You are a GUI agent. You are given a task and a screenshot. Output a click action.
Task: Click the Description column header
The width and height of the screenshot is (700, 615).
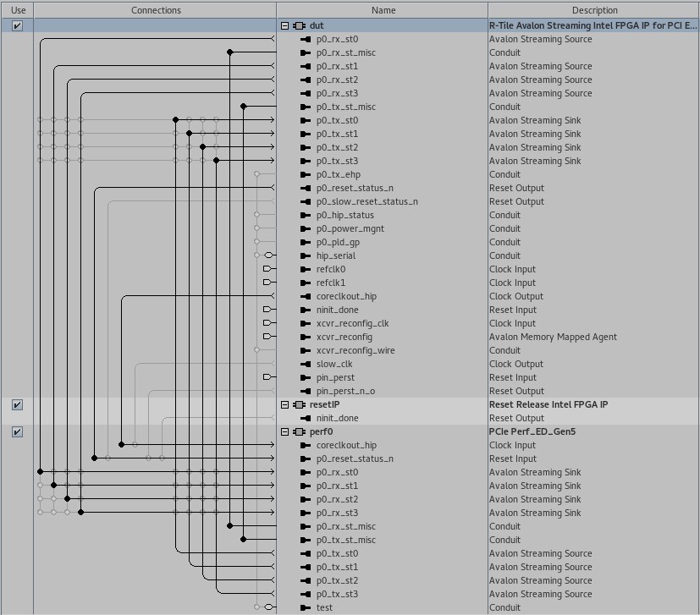(593, 10)
